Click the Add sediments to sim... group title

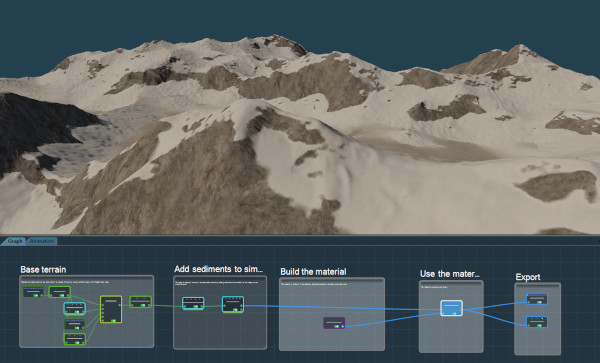point(218,269)
